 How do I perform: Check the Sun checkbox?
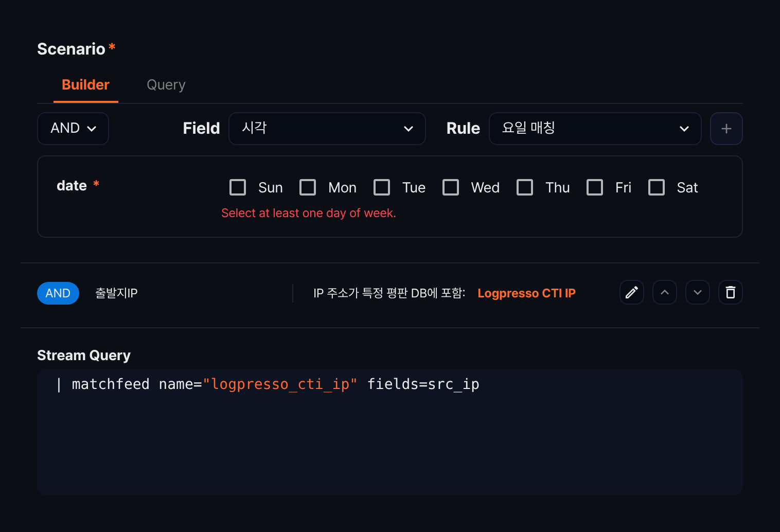tap(238, 187)
